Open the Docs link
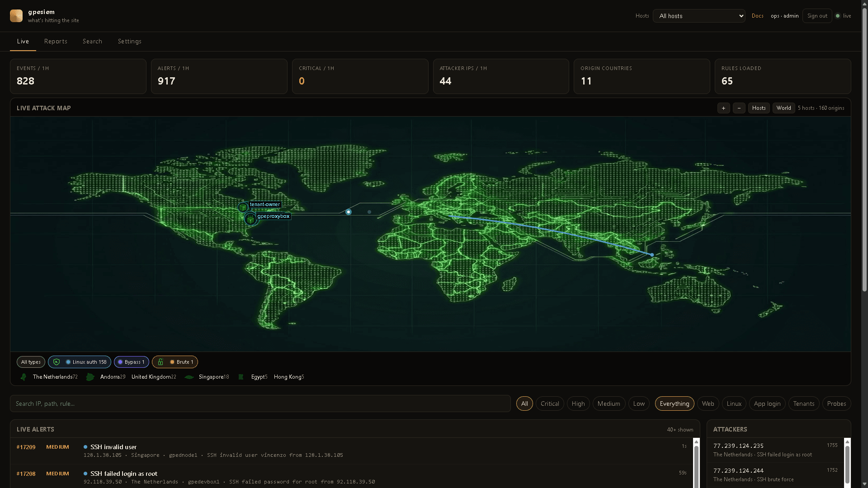Screen dimensions: 868x488 758,16
